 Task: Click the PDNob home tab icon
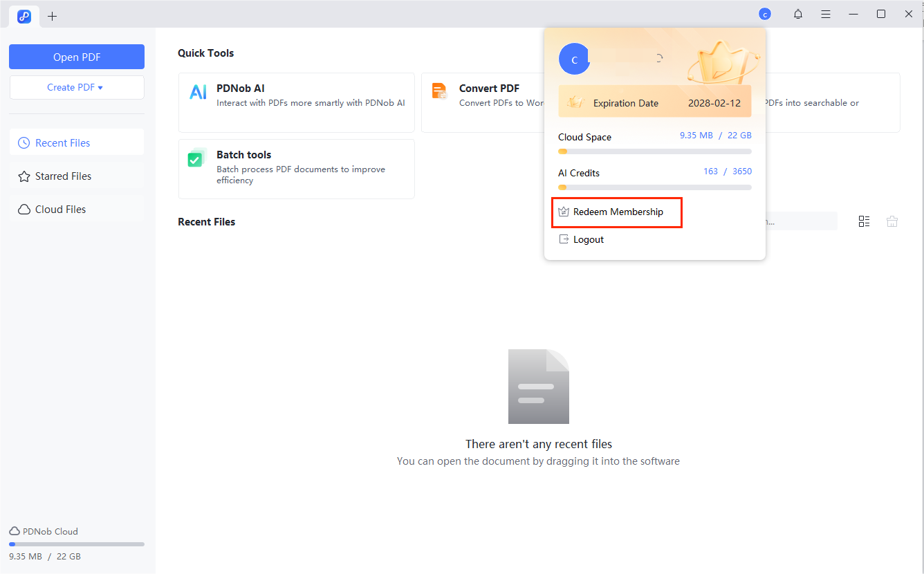click(24, 15)
